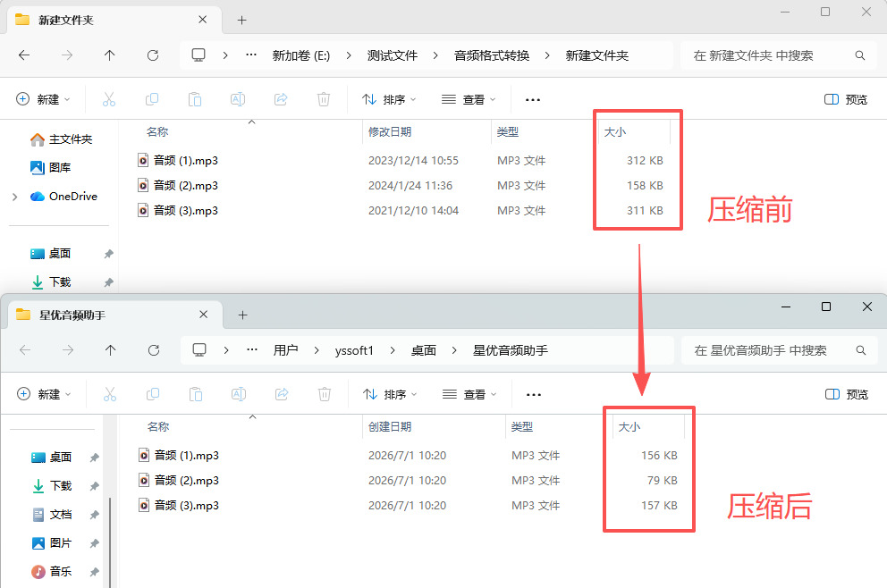Click Up arrow in 星优音频助手 window
Viewport: 887px width, 588px height.
click(x=110, y=350)
